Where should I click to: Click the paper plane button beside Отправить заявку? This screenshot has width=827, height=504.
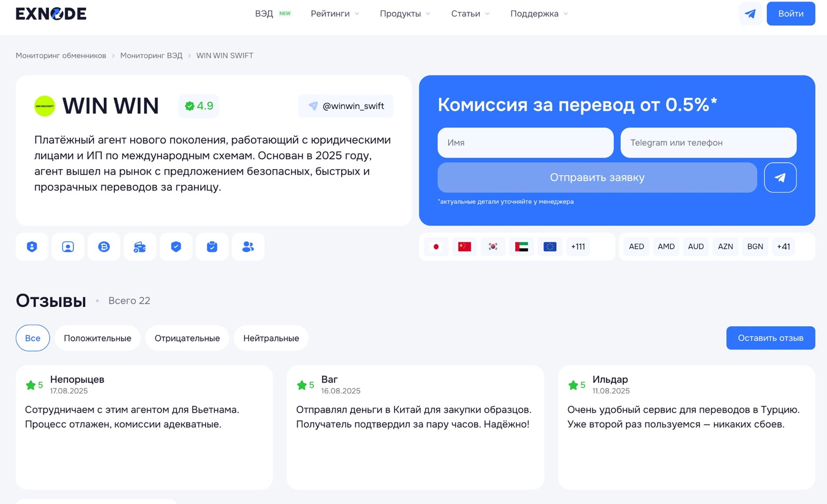pyautogui.click(x=780, y=177)
